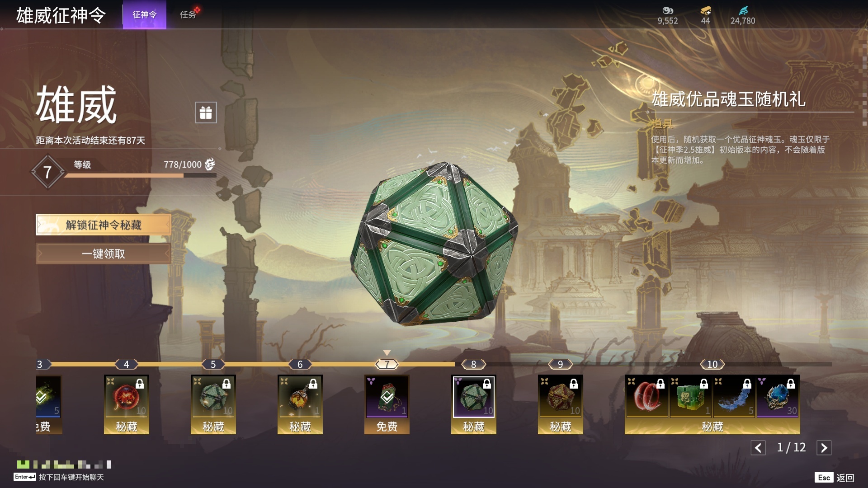Image resolution: width=868 pixels, height=488 pixels.
Task: Select the level 10 blue feather reward
Action: pos(734,397)
